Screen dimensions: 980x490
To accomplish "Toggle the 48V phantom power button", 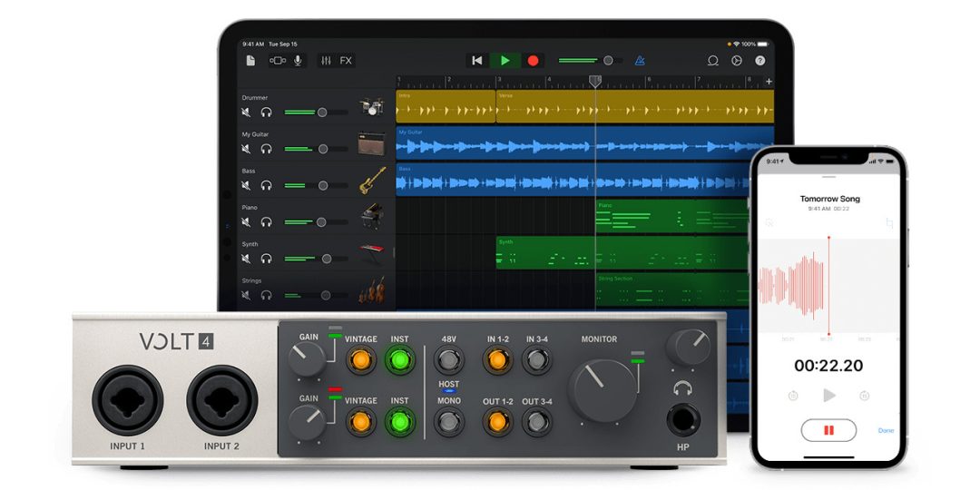I will pyautogui.click(x=449, y=359).
